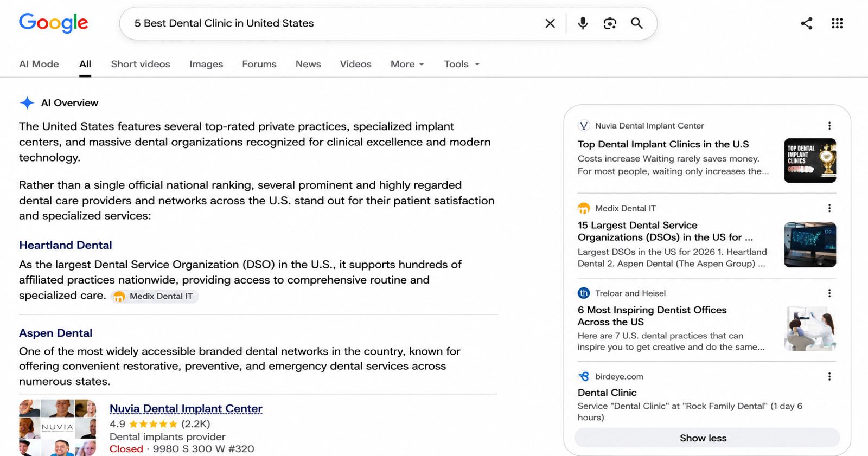
Task: Click the AI Overview sparkle icon
Action: click(27, 102)
